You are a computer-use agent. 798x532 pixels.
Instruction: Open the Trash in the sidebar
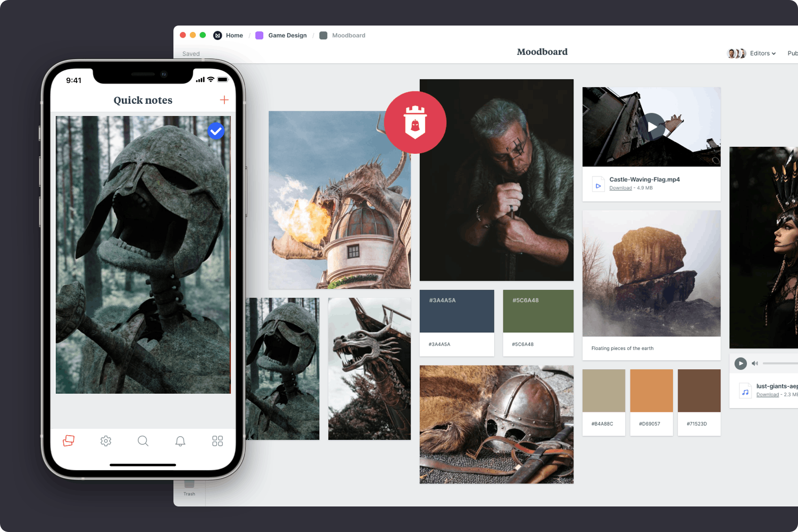(189, 488)
